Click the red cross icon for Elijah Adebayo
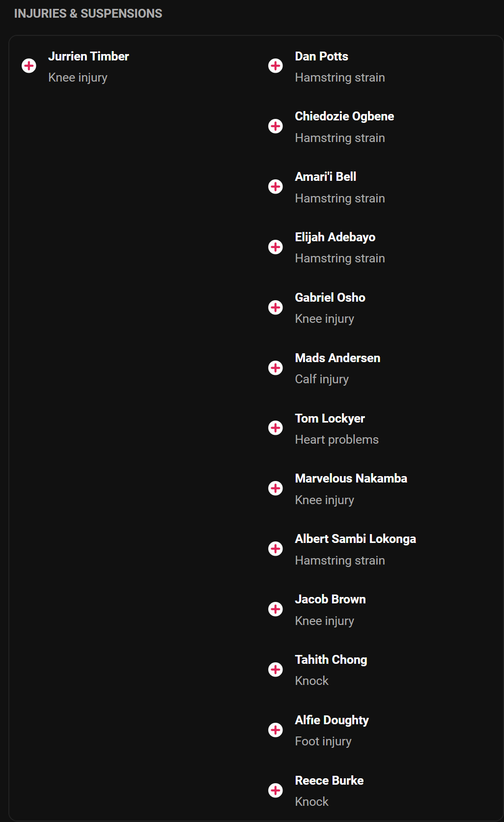The height and width of the screenshot is (822, 504). [x=276, y=247]
